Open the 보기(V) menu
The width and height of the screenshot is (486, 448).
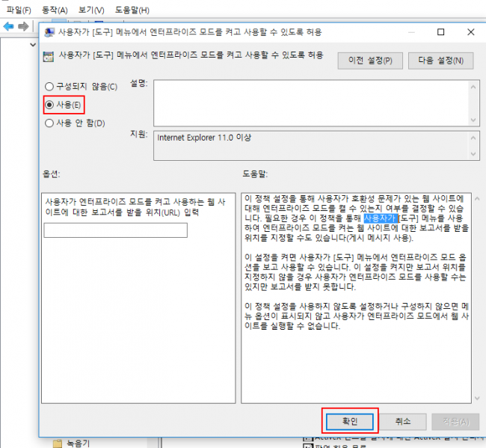pos(91,10)
